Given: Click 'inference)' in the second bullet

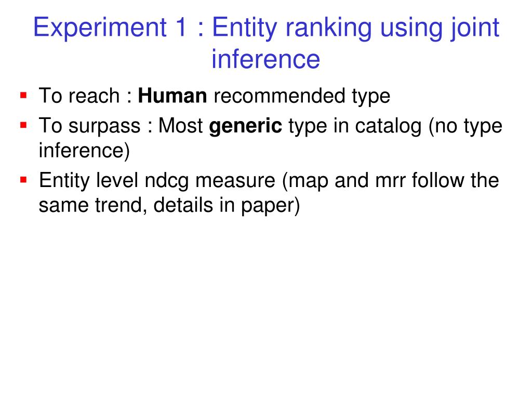Looking at the screenshot, I should (x=84, y=151).
